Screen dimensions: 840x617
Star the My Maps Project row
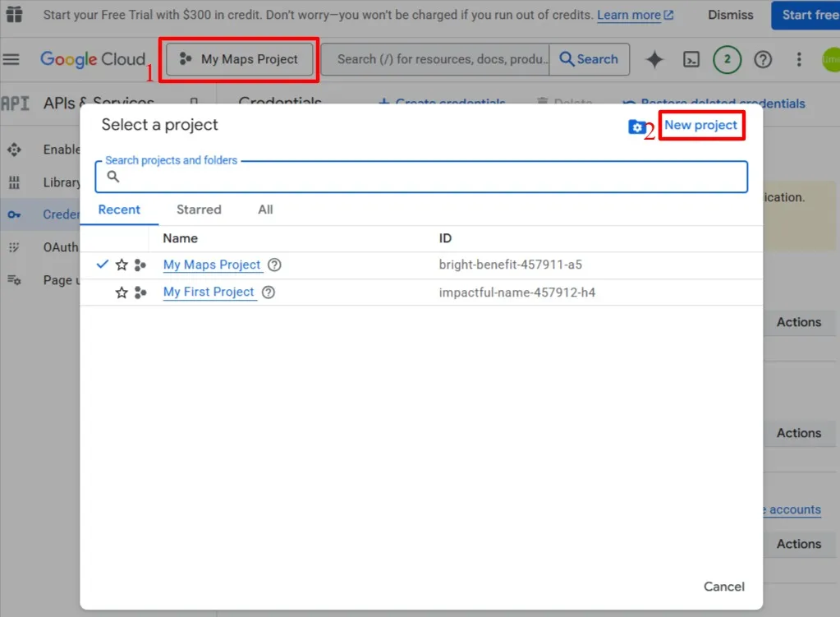click(122, 265)
